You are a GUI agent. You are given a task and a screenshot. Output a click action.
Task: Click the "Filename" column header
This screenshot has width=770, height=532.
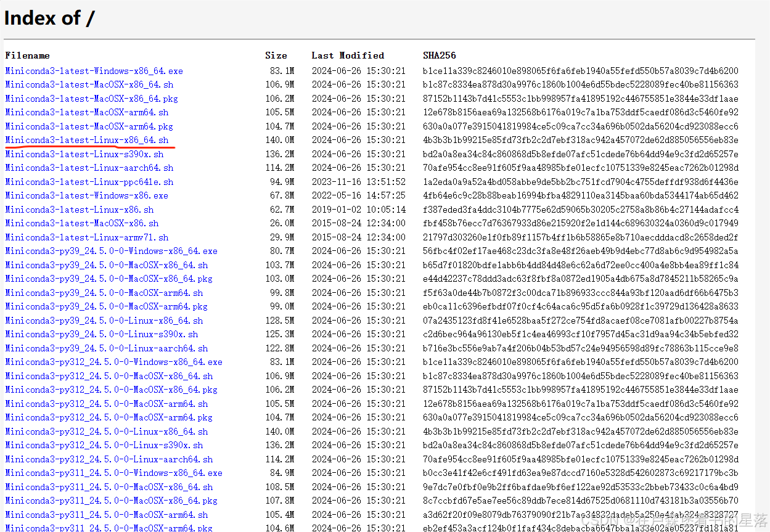[27, 55]
